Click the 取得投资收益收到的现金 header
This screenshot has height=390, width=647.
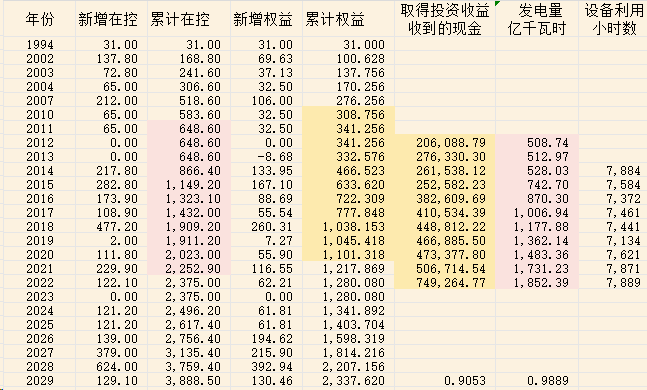pos(445,19)
